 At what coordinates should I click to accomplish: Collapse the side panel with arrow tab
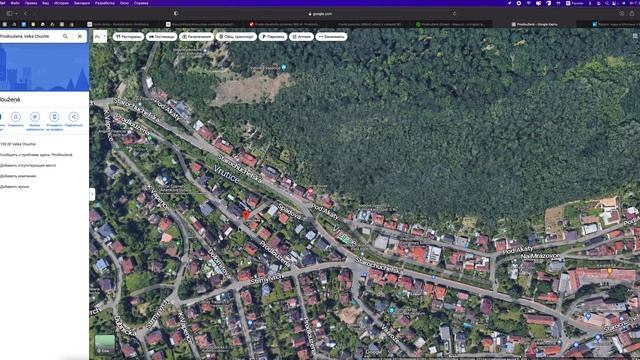[x=92, y=194]
